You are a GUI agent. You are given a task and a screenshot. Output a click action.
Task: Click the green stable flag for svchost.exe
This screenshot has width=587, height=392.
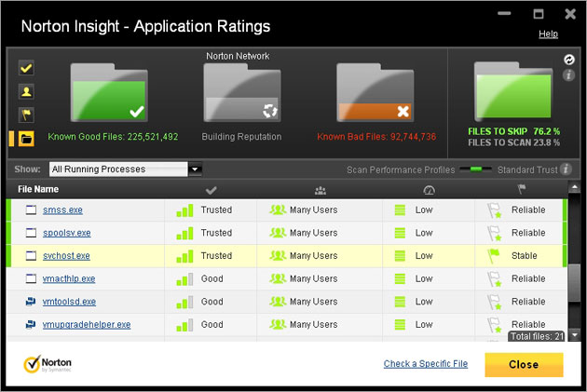494,256
